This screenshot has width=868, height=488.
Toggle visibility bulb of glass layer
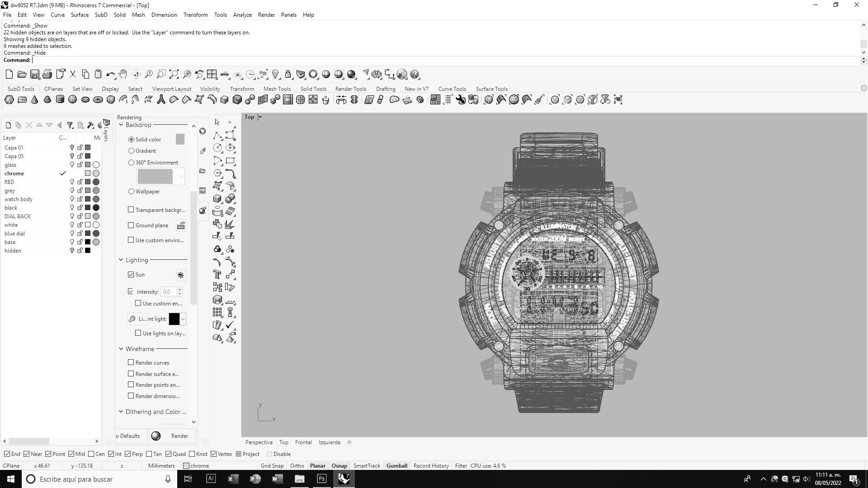coord(72,165)
